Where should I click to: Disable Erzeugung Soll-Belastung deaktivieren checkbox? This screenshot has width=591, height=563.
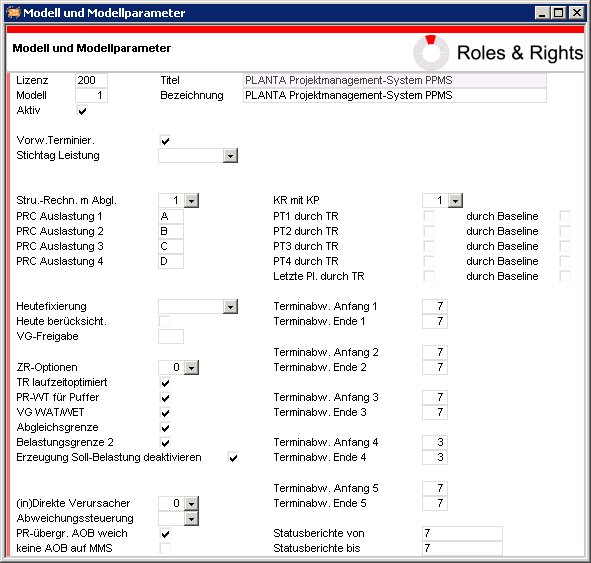[x=233, y=458]
